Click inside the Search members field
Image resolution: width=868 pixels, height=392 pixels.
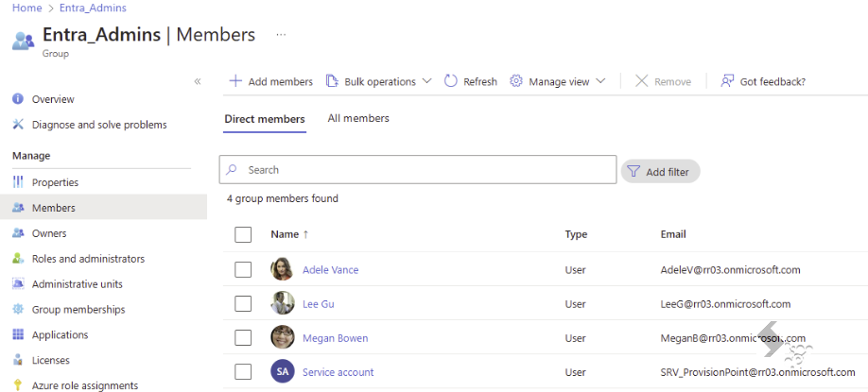(418, 170)
